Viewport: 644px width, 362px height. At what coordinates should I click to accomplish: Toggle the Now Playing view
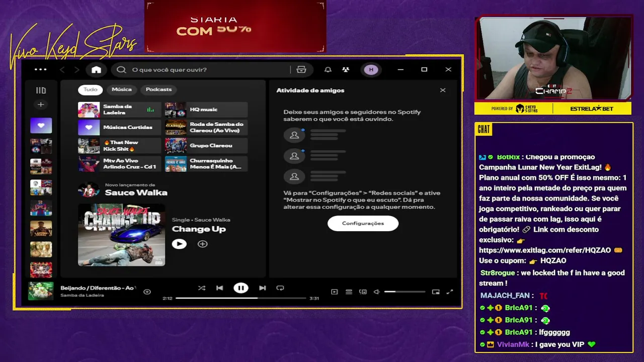334,292
